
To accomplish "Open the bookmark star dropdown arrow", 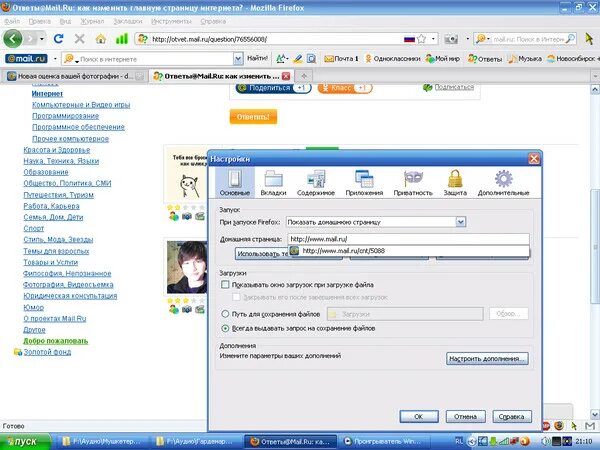I will pos(433,39).
